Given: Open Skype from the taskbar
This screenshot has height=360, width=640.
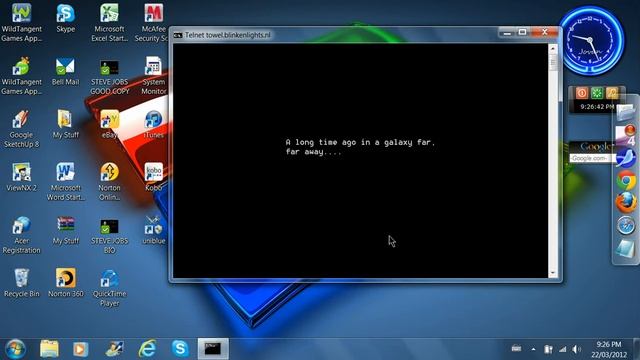Looking at the screenshot, I should [x=180, y=349].
